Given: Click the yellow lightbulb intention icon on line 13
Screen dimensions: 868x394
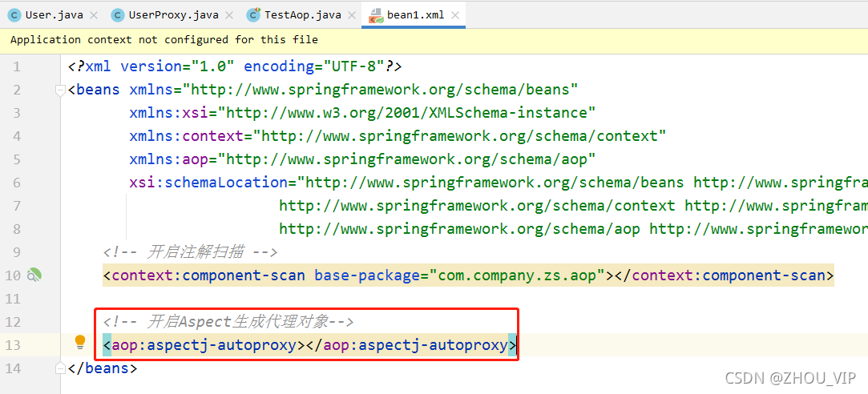Looking at the screenshot, I should [80, 342].
